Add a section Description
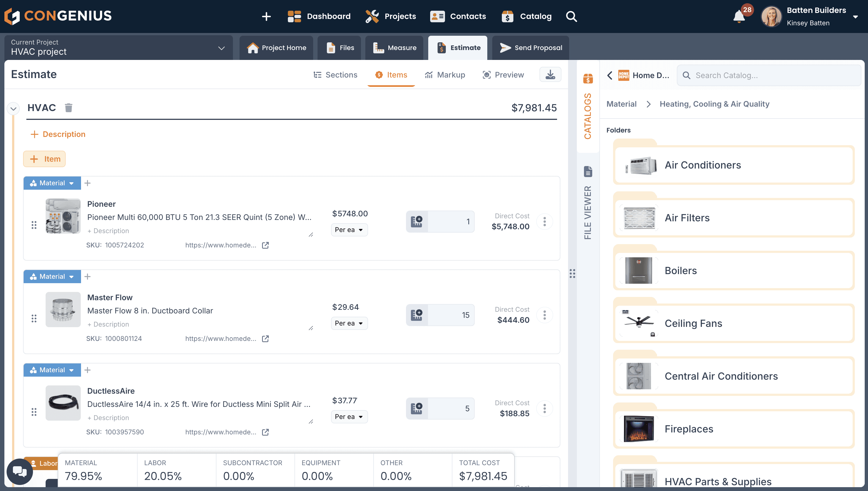This screenshot has height=491, width=868. 58,134
